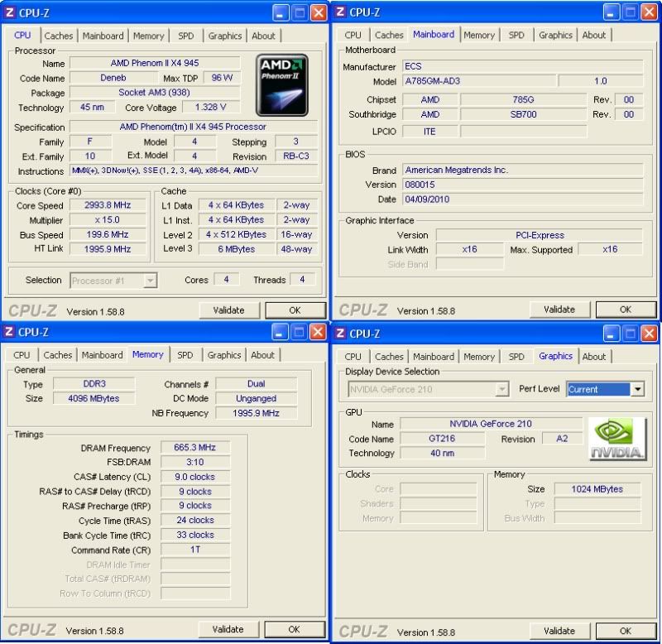Close the Memory tab window
Screen dimensions: 662x644
tap(318, 332)
